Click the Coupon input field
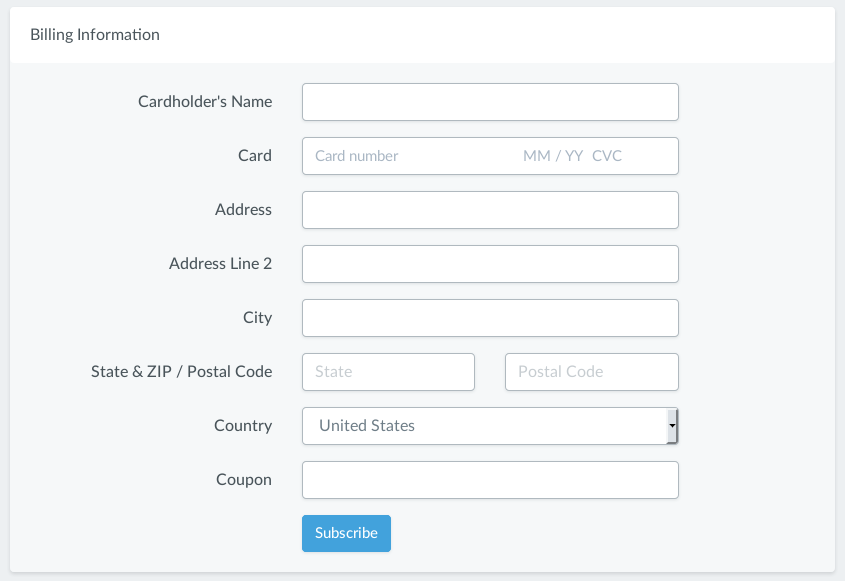Viewport: 845px width, 581px height. click(490, 480)
